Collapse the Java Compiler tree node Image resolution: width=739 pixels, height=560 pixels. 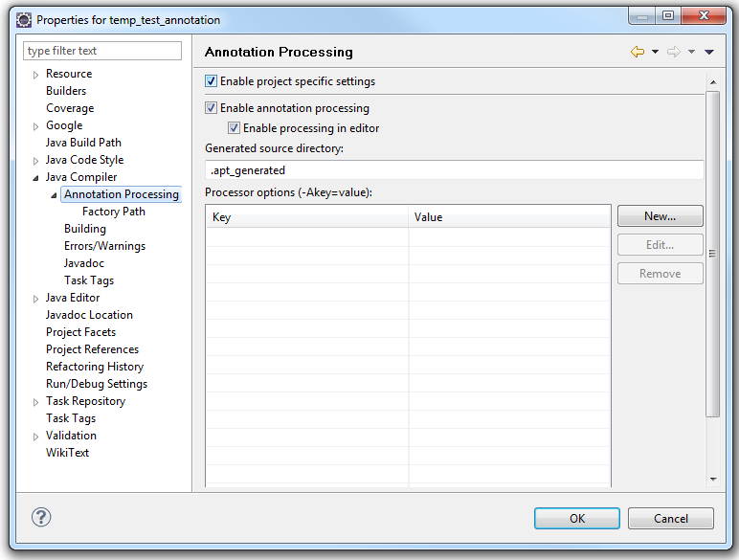[36, 177]
